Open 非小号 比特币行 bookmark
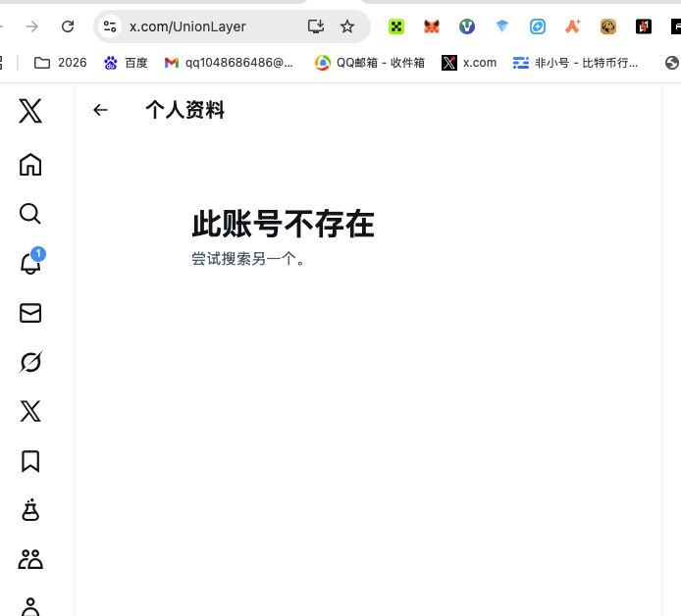 575,63
